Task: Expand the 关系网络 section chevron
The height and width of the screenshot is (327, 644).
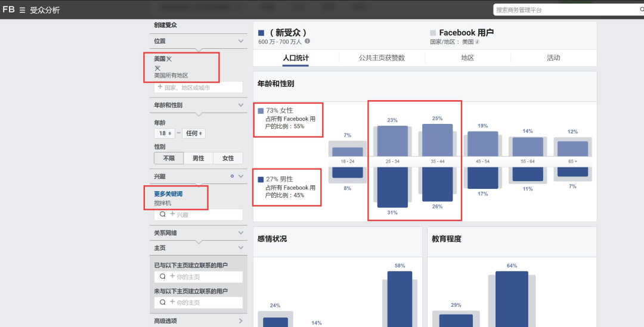Action: tap(241, 233)
